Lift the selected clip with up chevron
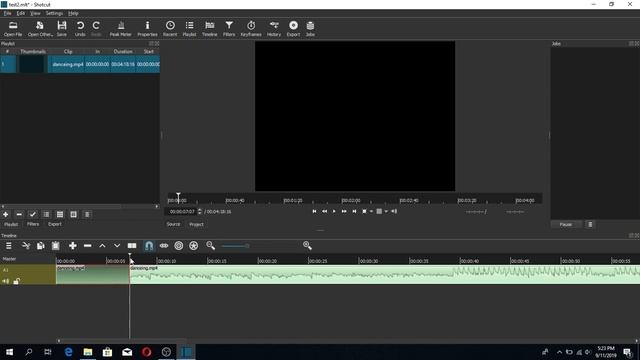The image size is (640, 360). [x=102, y=246]
